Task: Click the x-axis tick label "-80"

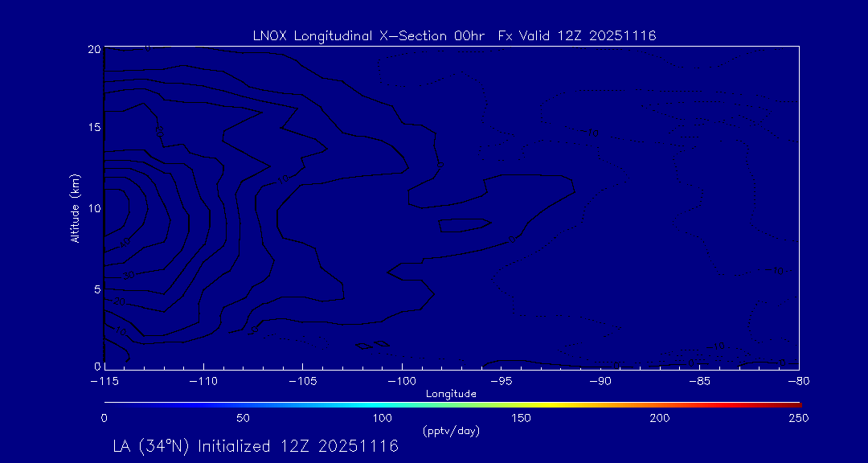Action: pos(799,382)
